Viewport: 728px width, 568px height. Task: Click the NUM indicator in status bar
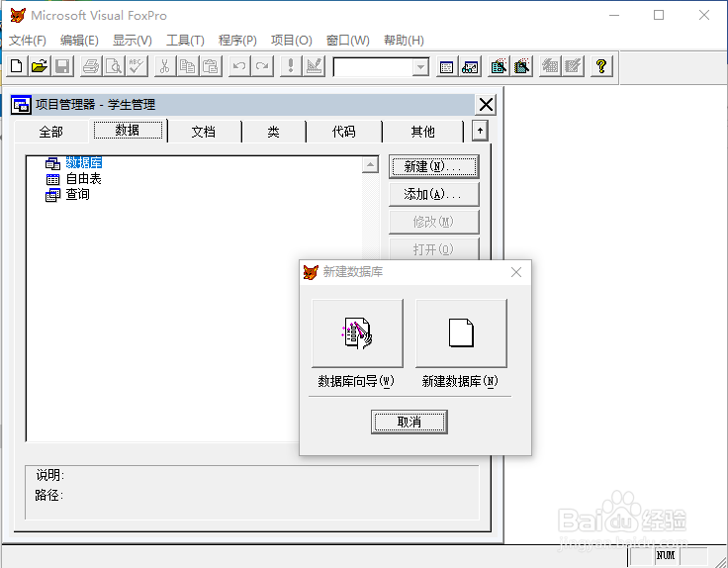tap(666, 555)
